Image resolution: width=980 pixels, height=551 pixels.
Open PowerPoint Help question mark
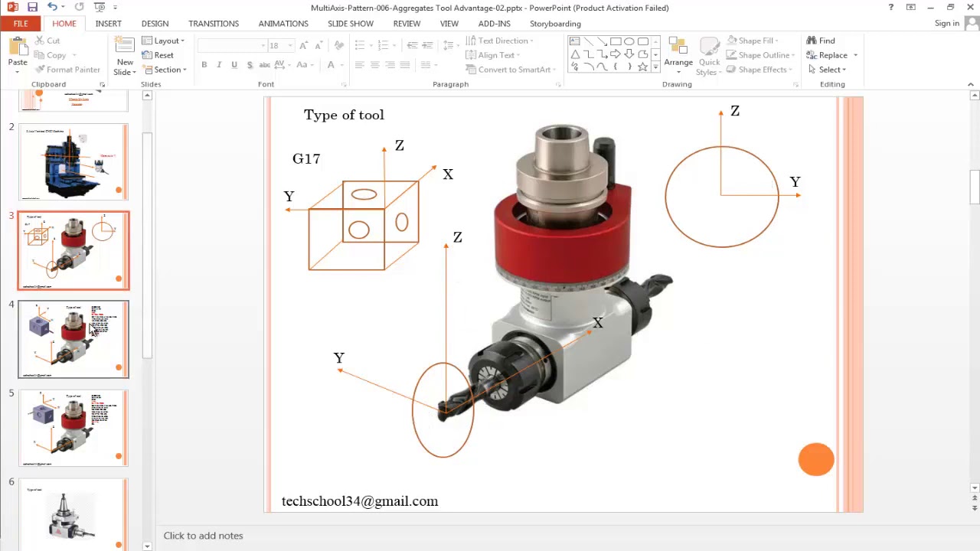coord(890,7)
